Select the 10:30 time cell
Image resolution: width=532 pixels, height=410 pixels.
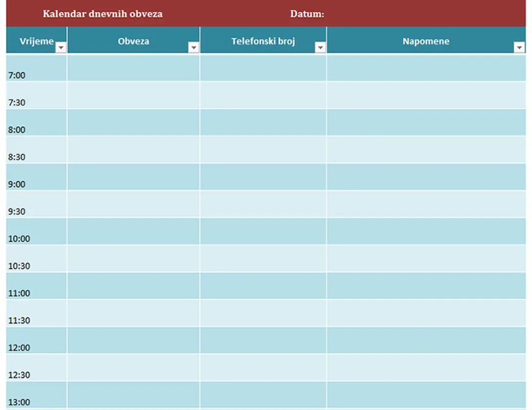click(36, 258)
